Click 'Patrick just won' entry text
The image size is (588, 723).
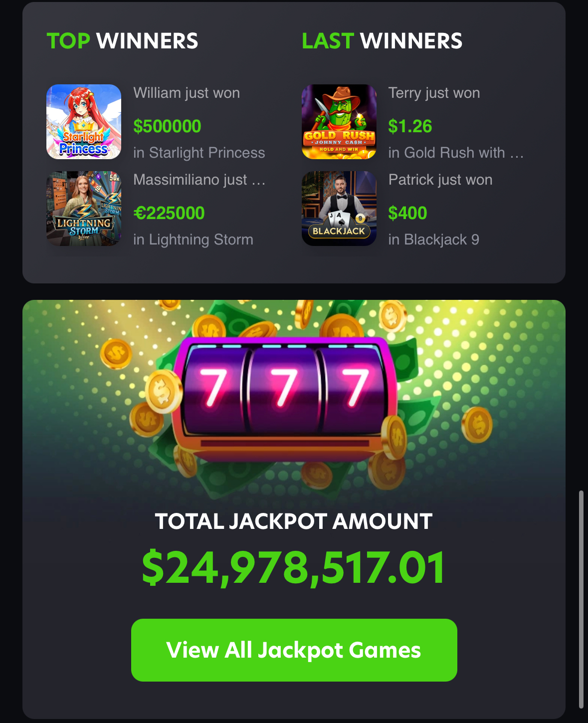coord(440,180)
